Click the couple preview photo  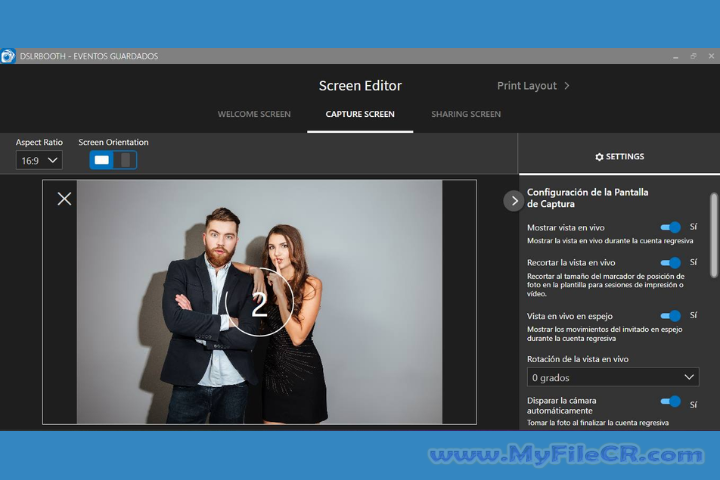pyautogui.click(x=259, y=302)
